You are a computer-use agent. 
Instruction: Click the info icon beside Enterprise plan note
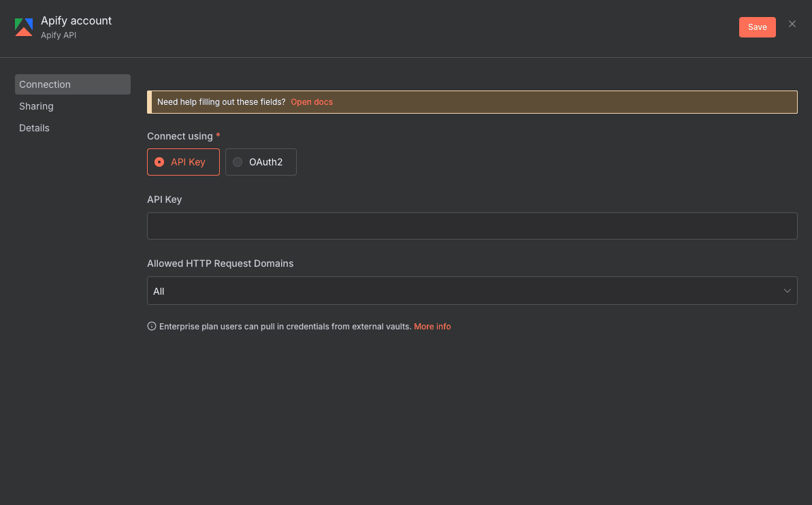tap(151, 326)
